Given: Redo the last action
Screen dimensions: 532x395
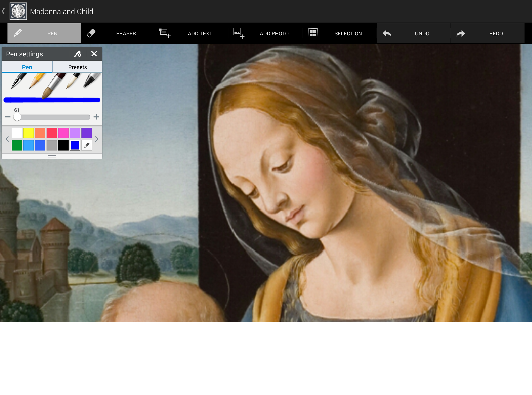Looking at the screenshot, I should pyautogui.click(x=487, y=33).
